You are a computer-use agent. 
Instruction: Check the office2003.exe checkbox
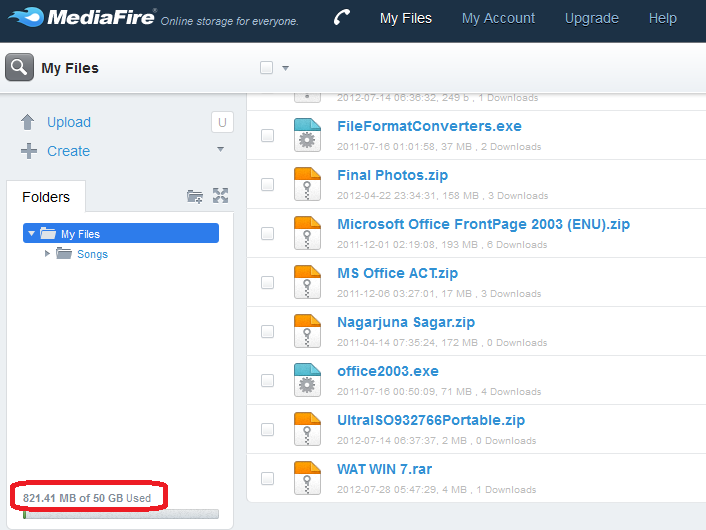[x=267, y=381]
